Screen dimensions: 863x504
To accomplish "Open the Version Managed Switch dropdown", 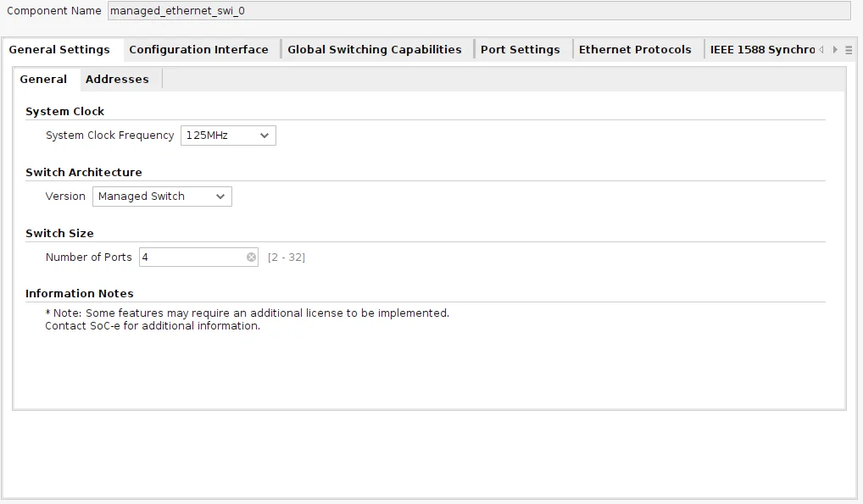I will click(x=162, y=197).
